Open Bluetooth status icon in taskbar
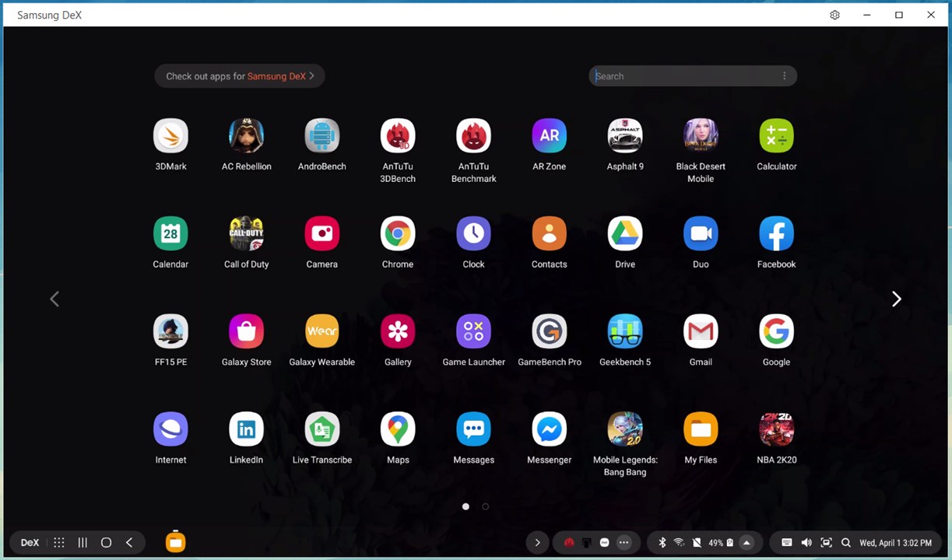 click(x=662, y=543)
